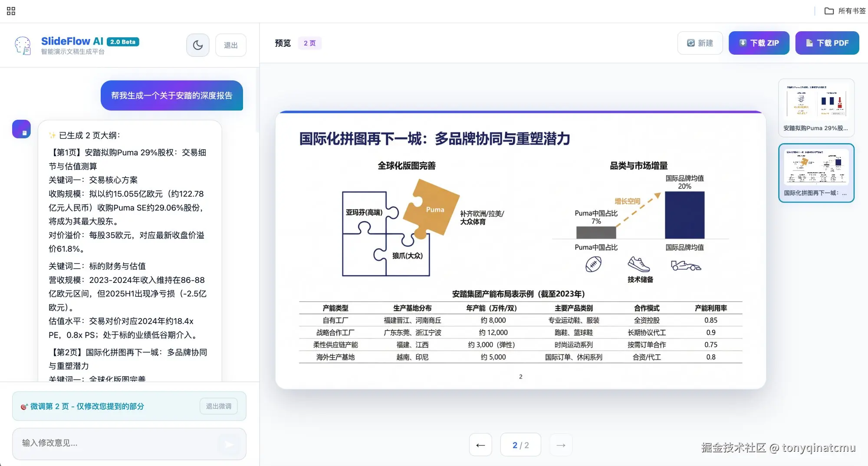
Task: Click the 年产能 (万件/双) column header
Action: [492, 308]
